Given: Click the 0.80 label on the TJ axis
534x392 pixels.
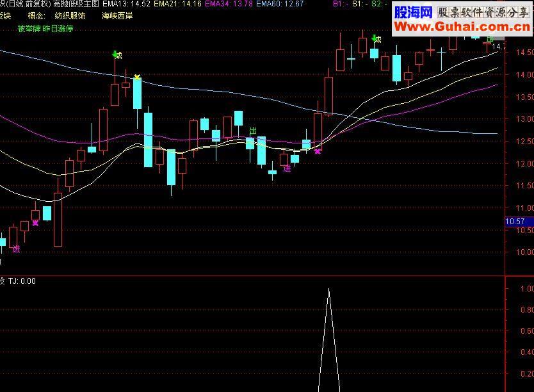Looking at the screenshot, I should click(527, 310).
